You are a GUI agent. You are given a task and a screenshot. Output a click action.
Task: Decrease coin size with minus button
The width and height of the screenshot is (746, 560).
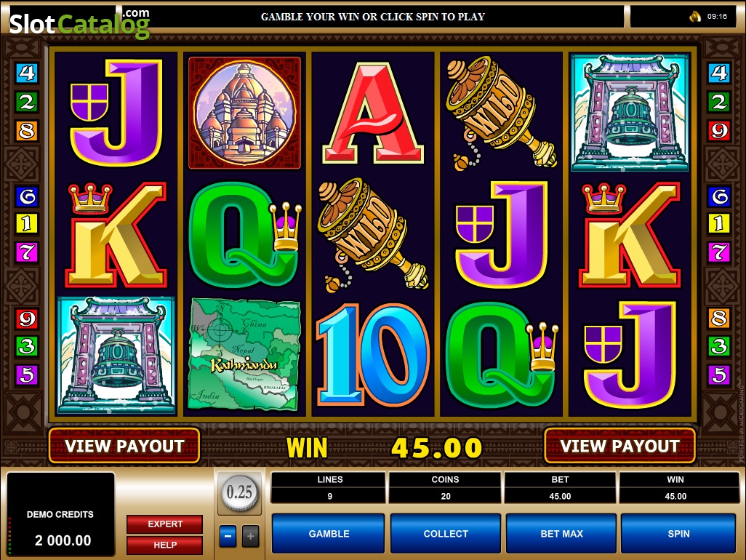point(228,536)
